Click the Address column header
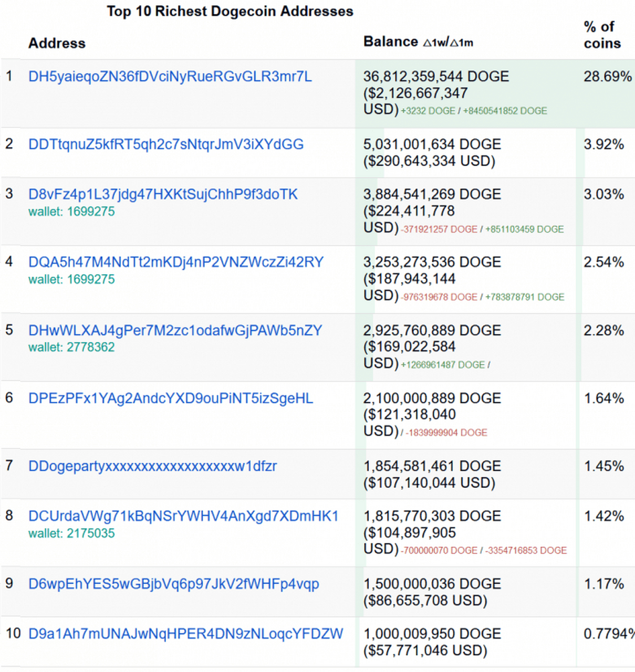The image size is (635, 672). (x=57, y=43)
